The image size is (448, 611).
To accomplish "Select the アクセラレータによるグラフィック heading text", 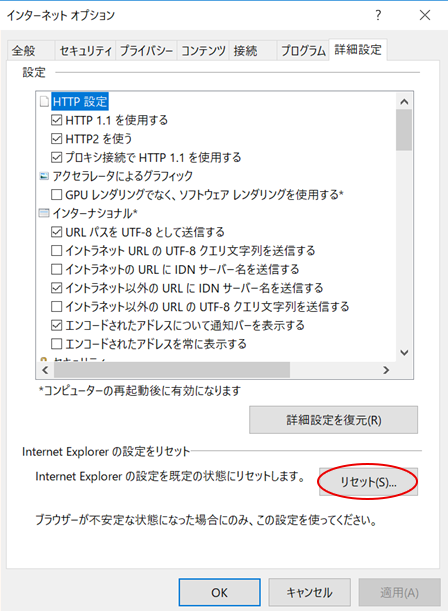I will (123, 176).
